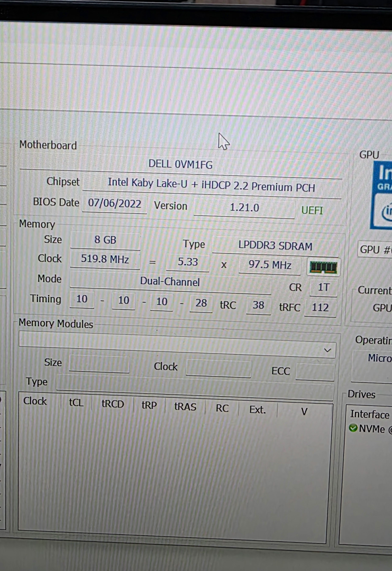
Task: Click the 97.5 MHz base clock field
Action: [x=270, y=265]
